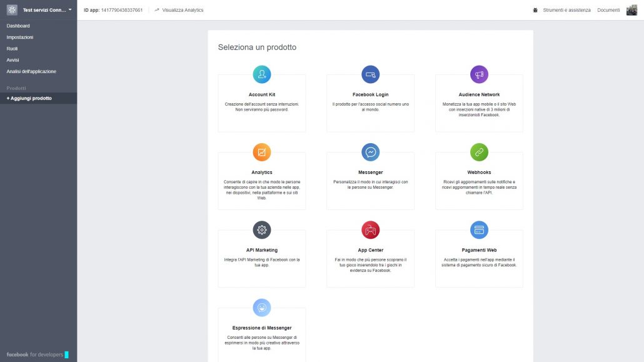Viewport: 644px width, 362px height.
Task: Click the Account Kit description text
Action: 261,107
